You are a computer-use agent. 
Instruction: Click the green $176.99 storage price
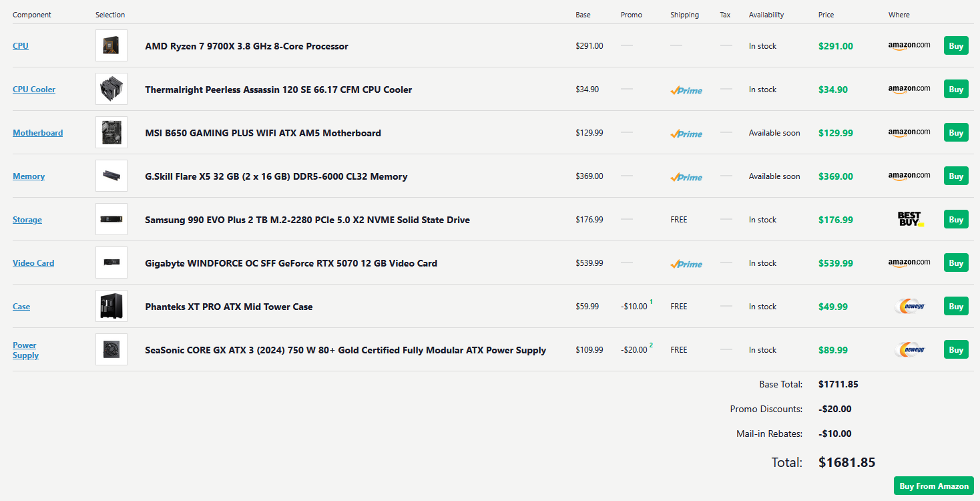point(836,220)
